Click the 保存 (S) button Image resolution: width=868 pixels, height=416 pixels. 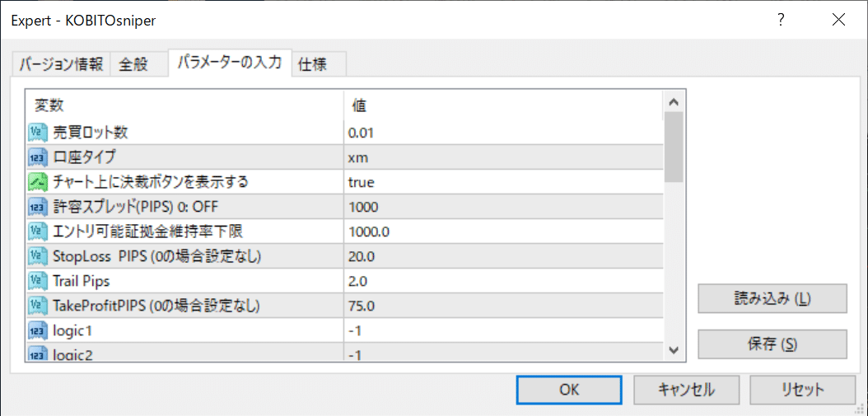pyautogui.click(x=772, y=344)
